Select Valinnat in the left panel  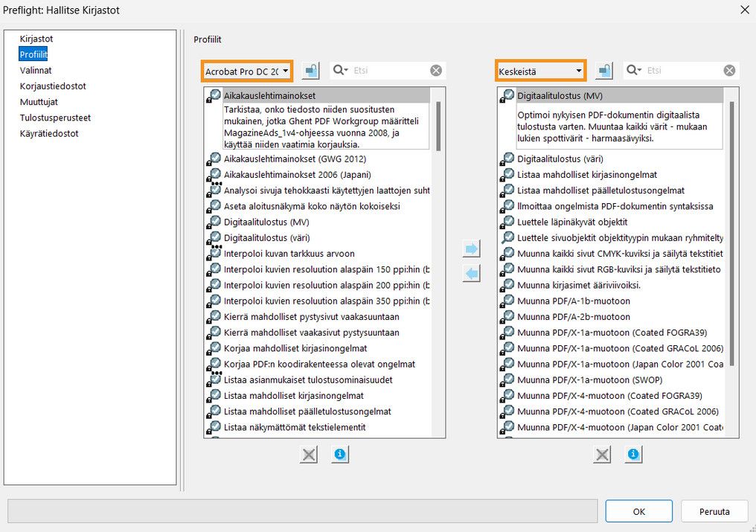tap(35, 70)
